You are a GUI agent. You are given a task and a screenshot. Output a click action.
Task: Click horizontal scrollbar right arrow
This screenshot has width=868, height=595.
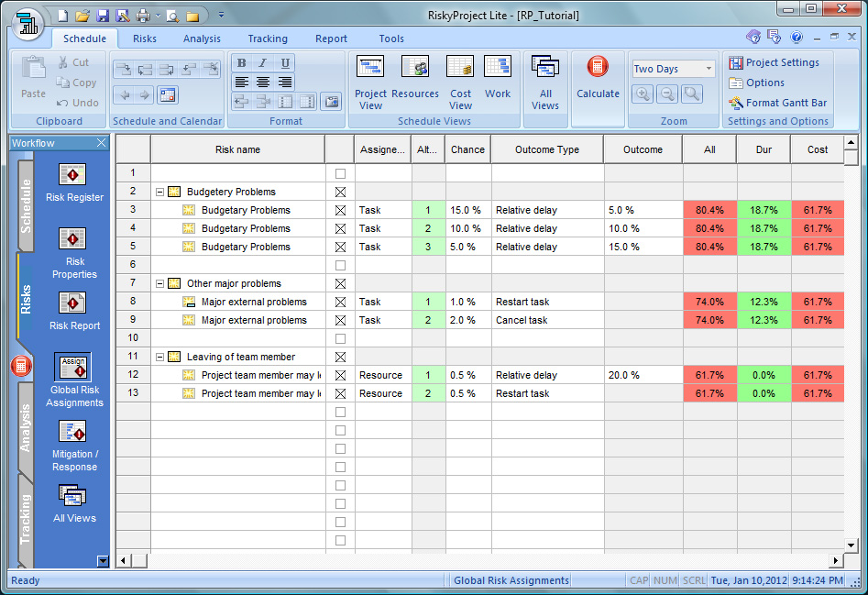tap(836, 561)
